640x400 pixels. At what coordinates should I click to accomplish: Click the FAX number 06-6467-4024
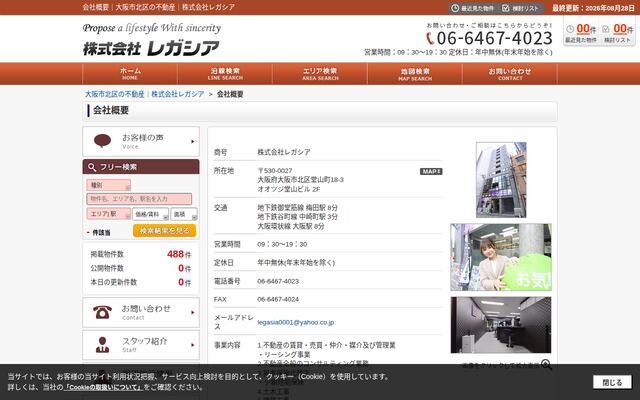(278, 300)
